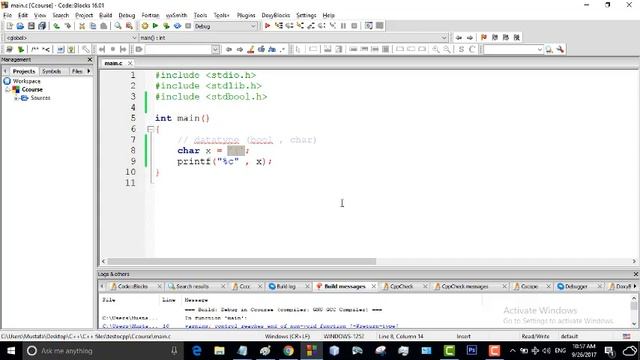The height and width of the screenshot is (360, 640).
Task: Close the main.c editor tab
Action: coord(130,63)
